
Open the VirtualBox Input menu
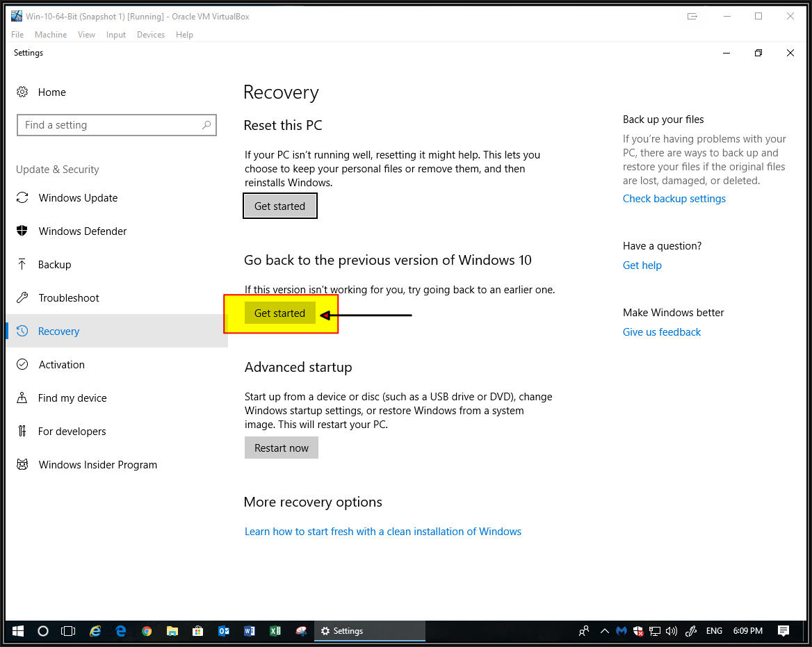click(116, 35)
